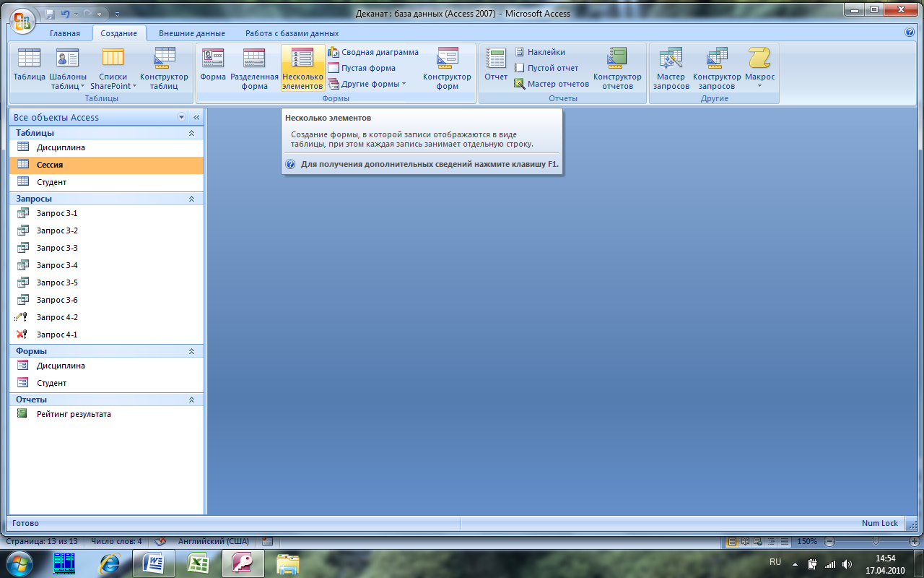Screen dimensions: 924x578
Task: Open the volume control in system tray
Action: tap(845, 564)
